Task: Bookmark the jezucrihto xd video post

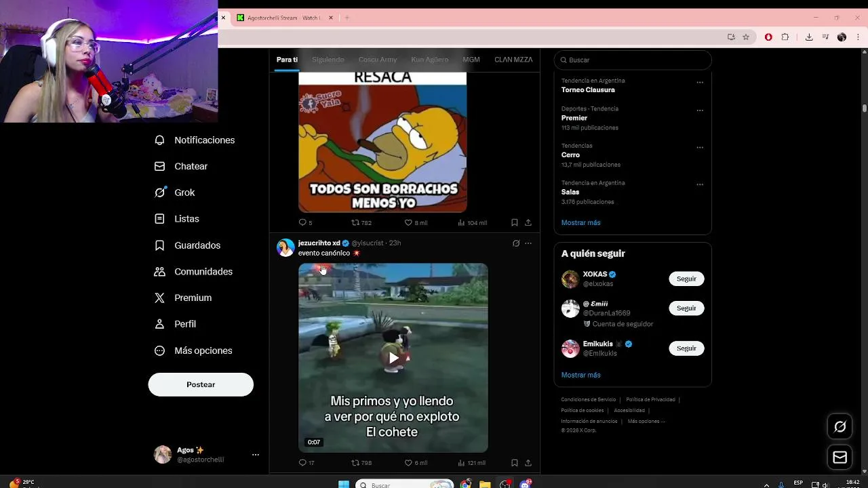Action: point(515,463)
